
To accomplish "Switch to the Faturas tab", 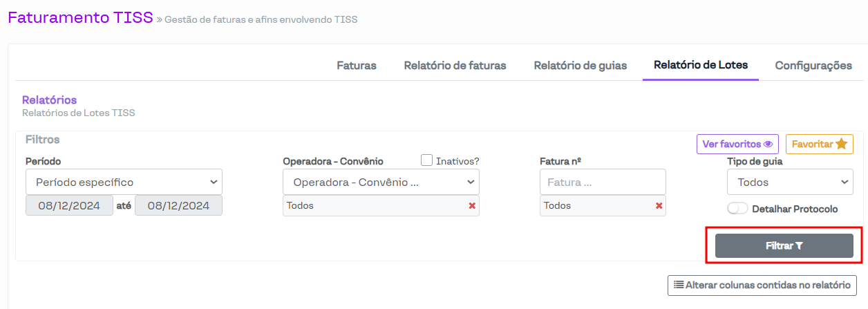I will coord(357,66).
